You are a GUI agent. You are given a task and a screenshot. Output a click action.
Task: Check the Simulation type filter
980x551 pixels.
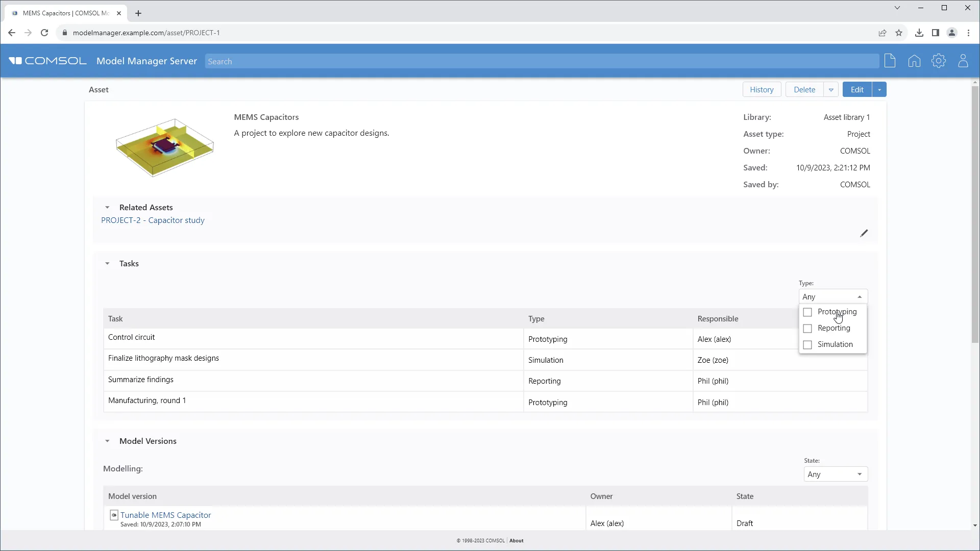(x=807, y=345)
